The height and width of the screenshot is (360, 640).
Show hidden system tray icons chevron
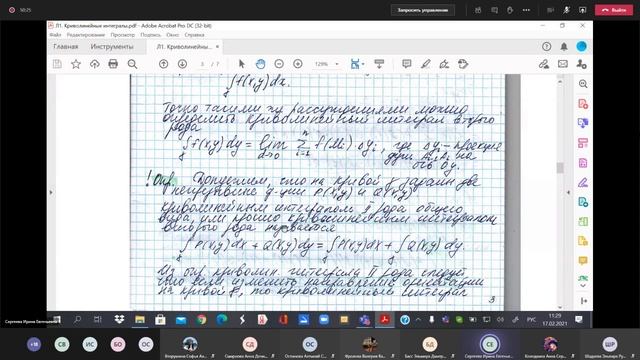tap(418, 320)
